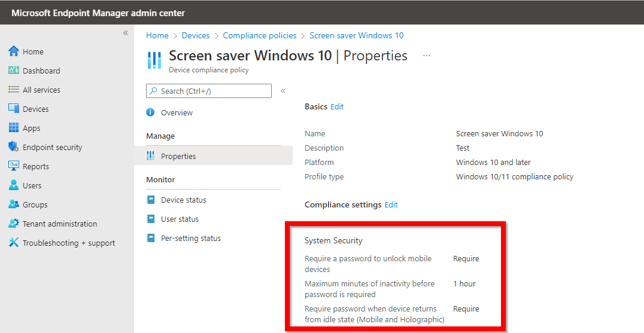This screenshot has height=333, width=644.
Task: Click Screen saver Windows 10 breadcrumb
Action: (x=357, y=36)
